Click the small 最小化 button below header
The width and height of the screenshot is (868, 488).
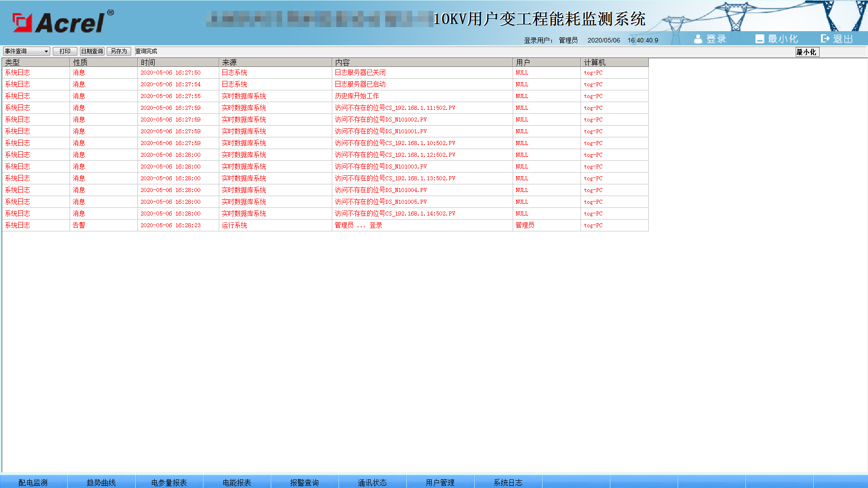(807, 52)
